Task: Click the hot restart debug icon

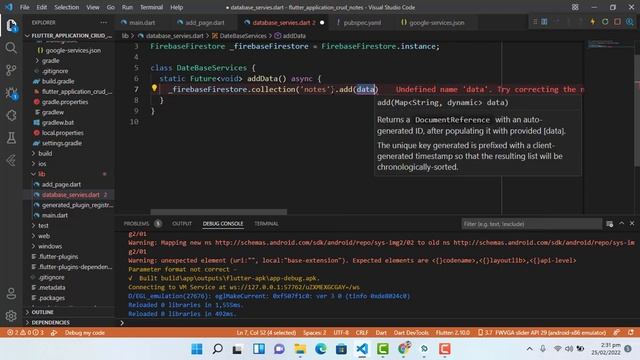Action: tap(605, 22)
